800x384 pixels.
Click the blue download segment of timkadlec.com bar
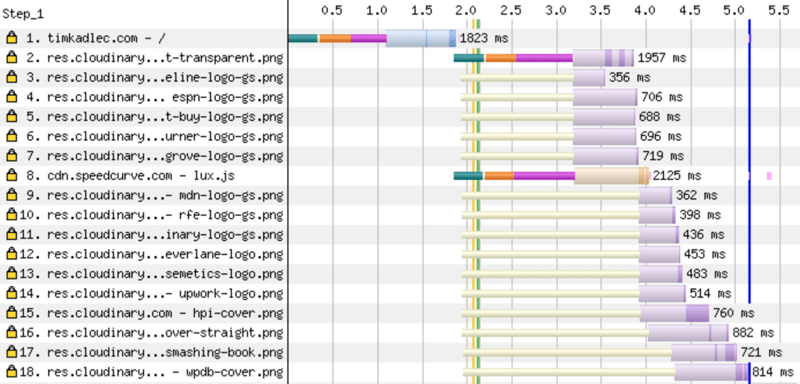pos(420,38)
